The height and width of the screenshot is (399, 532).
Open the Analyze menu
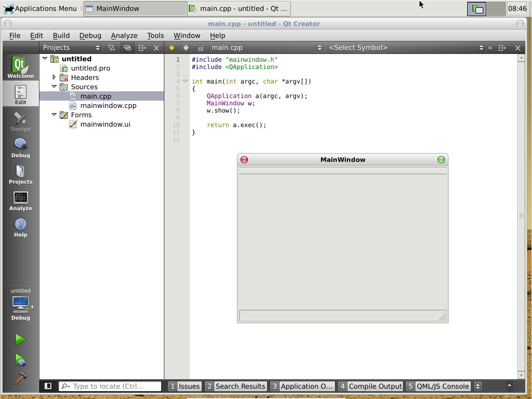pos(124,36)
